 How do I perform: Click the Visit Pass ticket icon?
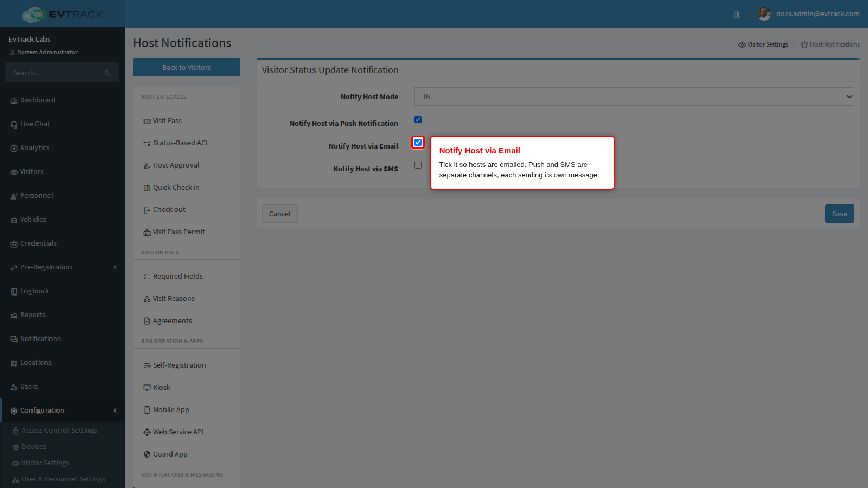147,121
